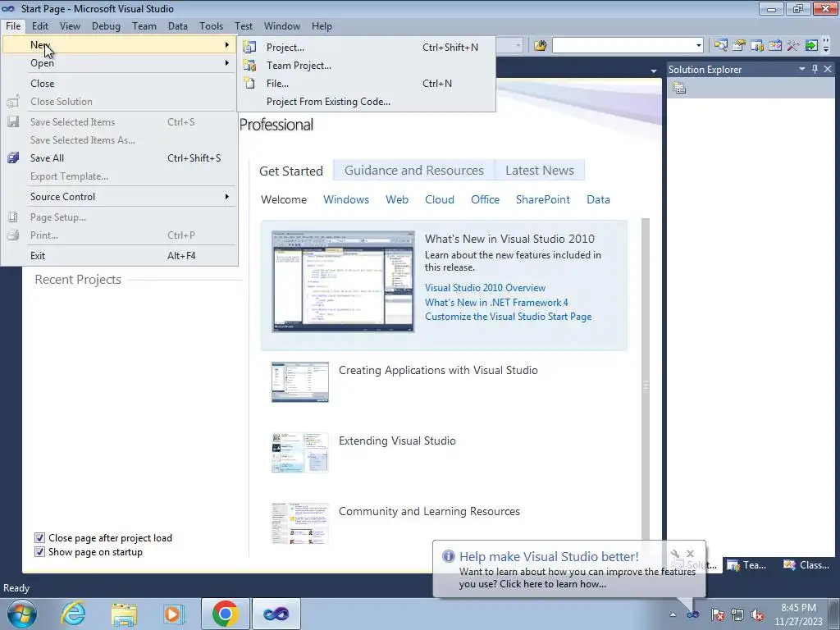
Task: Open Object Browser toolbar icon
Action: click(x=775, y=46)
